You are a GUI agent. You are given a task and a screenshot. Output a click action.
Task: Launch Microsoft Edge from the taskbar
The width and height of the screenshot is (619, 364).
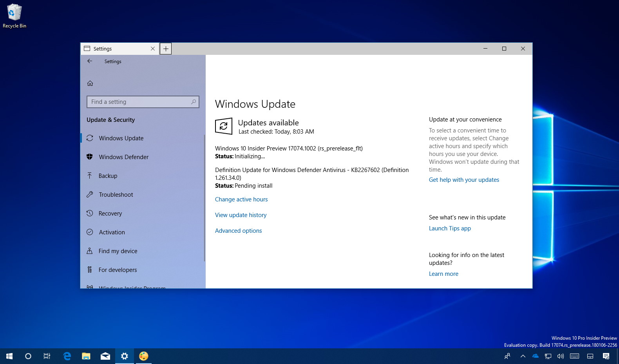[x=67, y=356]
